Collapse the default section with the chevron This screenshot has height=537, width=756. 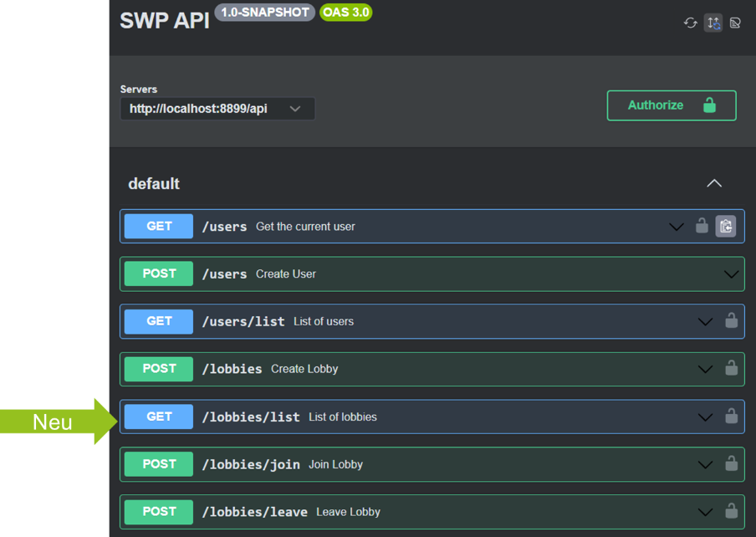(714, 183)
